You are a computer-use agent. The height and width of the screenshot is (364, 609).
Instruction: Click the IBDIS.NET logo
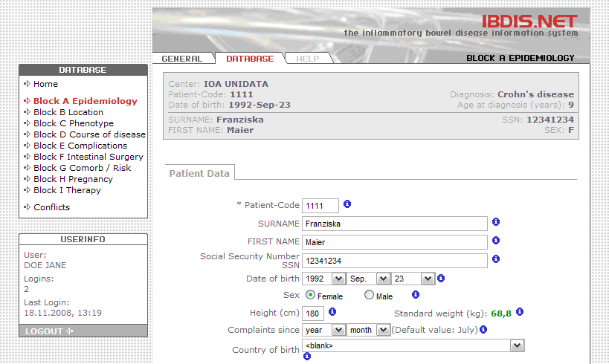(529, 22)
